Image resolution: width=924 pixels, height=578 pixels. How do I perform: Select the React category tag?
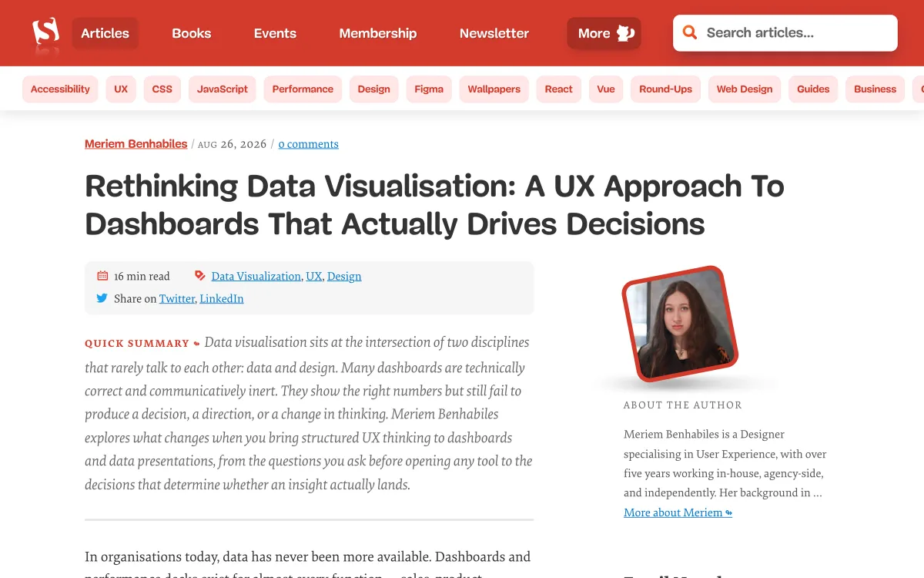click(559, 89)
